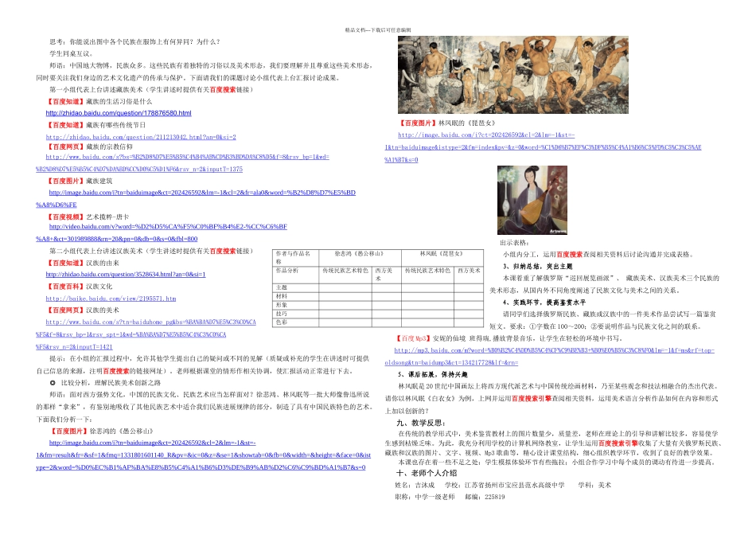This screenshot has width=756, height=535.
Task: Open the image.baidu link under 林风眠的《琵琶女》
Action: point(543,147)
